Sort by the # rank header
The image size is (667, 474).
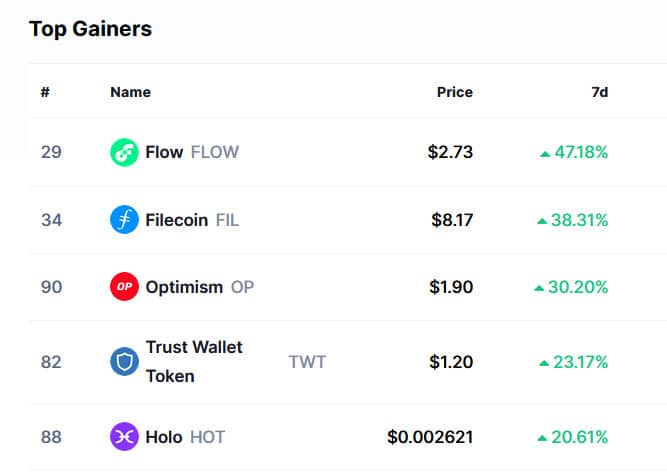pyautogui.click(x=45, y=92)
